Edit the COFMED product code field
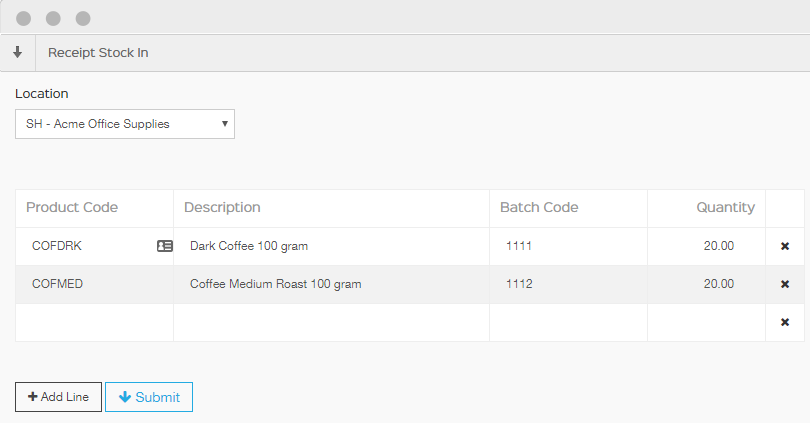 90,284
